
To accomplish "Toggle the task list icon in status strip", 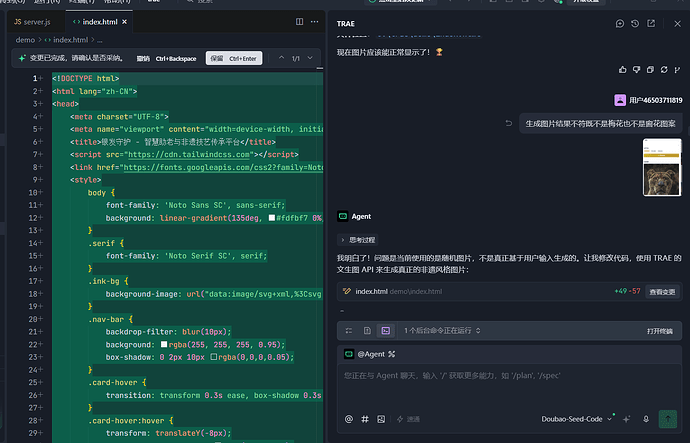I will pos(349,330).
